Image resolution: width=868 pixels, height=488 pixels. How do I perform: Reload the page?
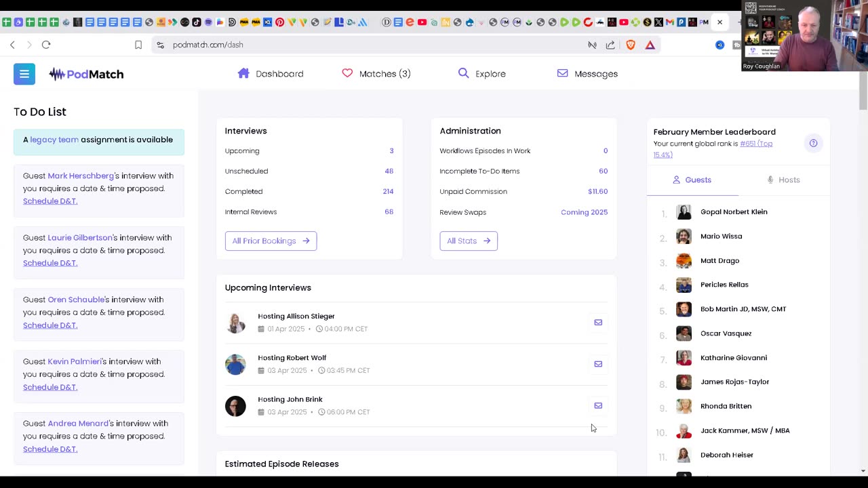point(46,45)
